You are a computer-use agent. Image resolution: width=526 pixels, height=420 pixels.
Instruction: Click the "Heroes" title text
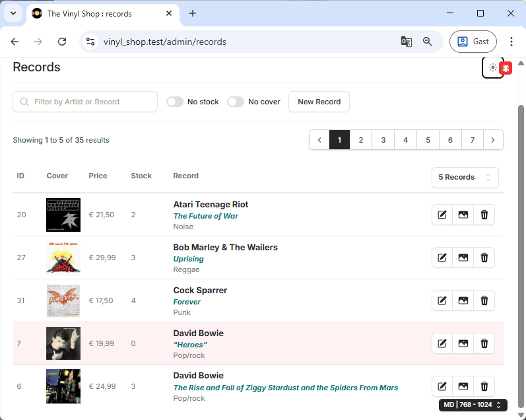point(190,345)
